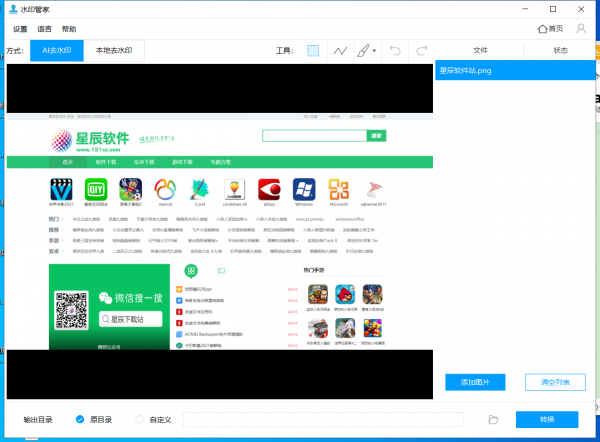The height and width of the screenshot is (442, 600).
Task: Click the 水印管家 app icon in title bar
Action: 13,9
